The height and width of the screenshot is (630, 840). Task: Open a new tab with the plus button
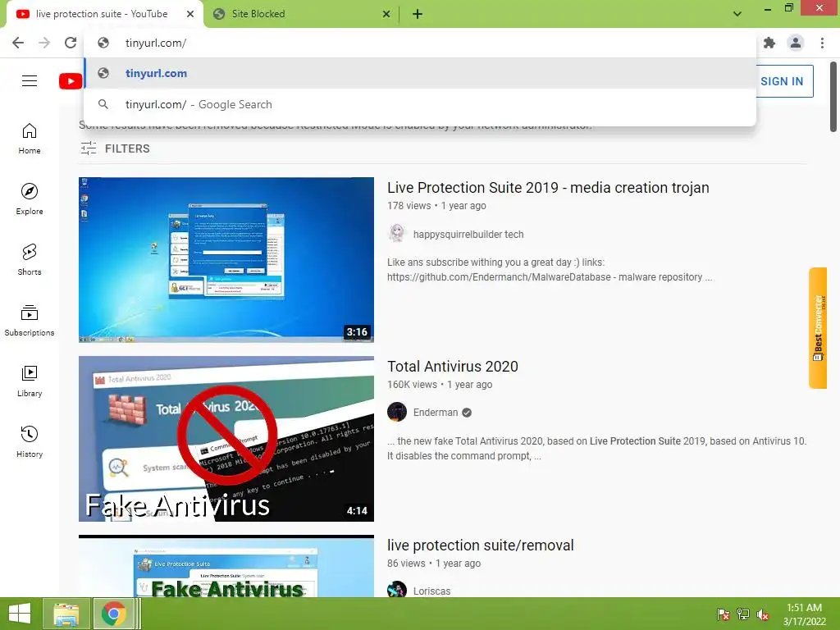click(x=418, y=14)
